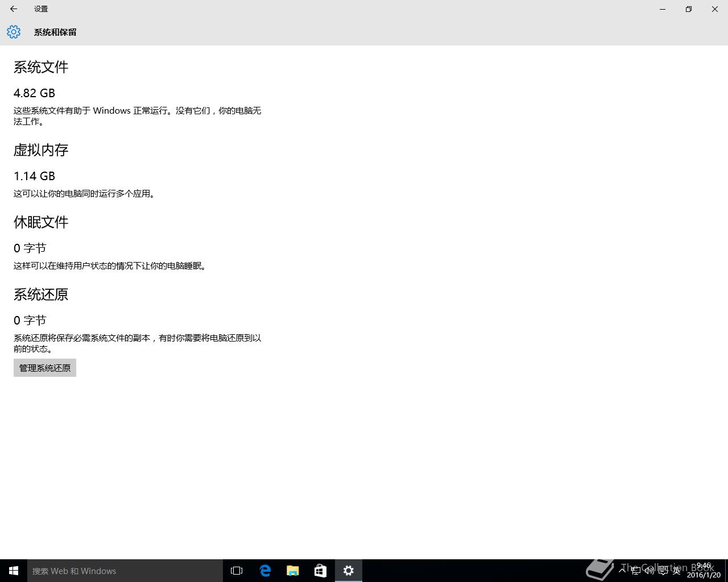Click the 0 字节 value under 休眠文件

(x=30, y=248)
